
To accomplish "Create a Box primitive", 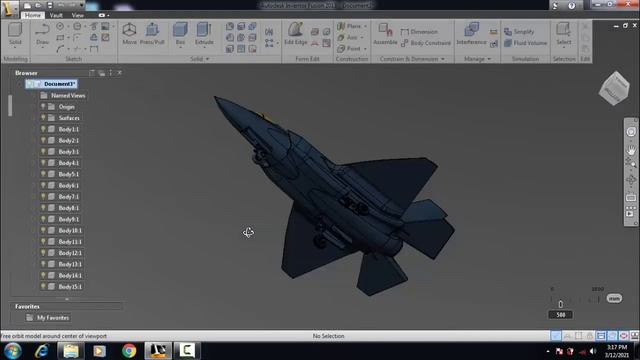I will click(180, 32).
